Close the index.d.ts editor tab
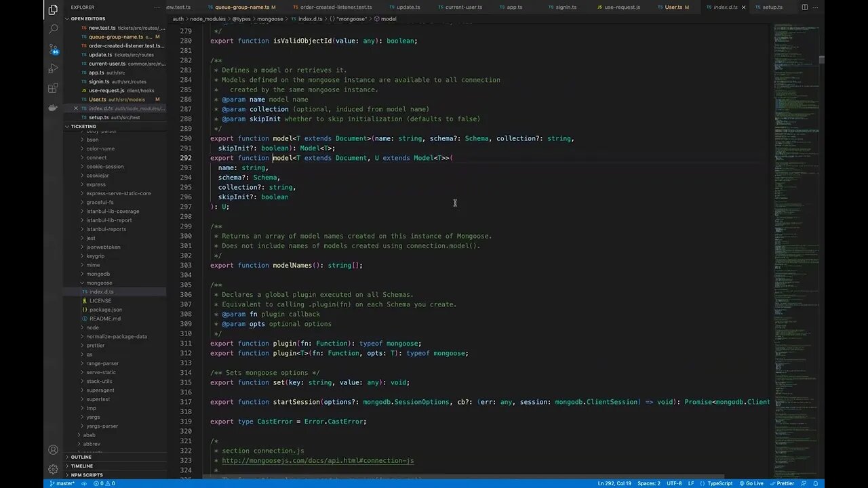 click(743, 7)
